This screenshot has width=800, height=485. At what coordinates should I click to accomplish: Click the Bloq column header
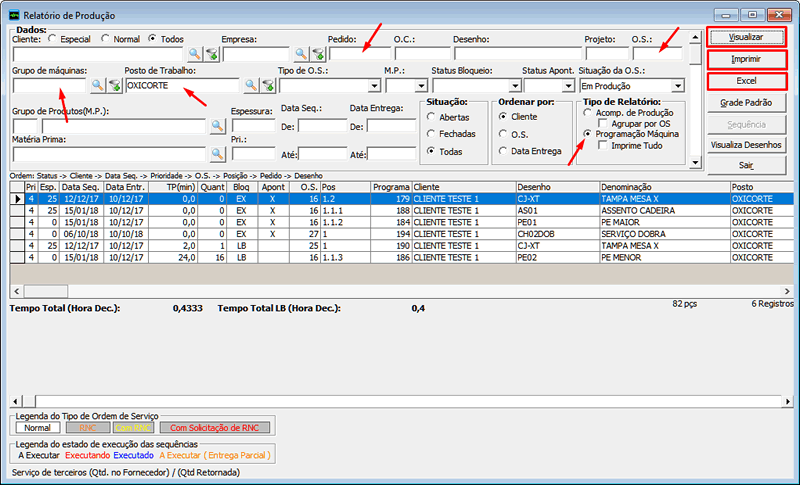(242, 187)
